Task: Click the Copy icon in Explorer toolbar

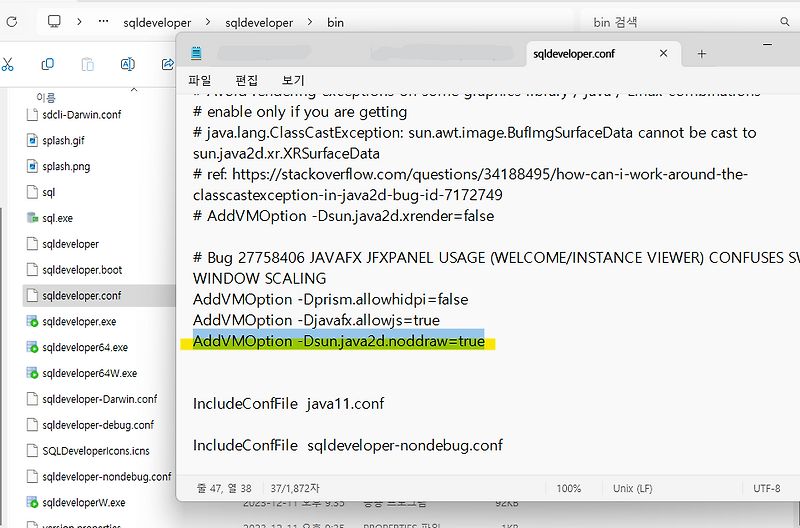Action: tap(47, 64)
